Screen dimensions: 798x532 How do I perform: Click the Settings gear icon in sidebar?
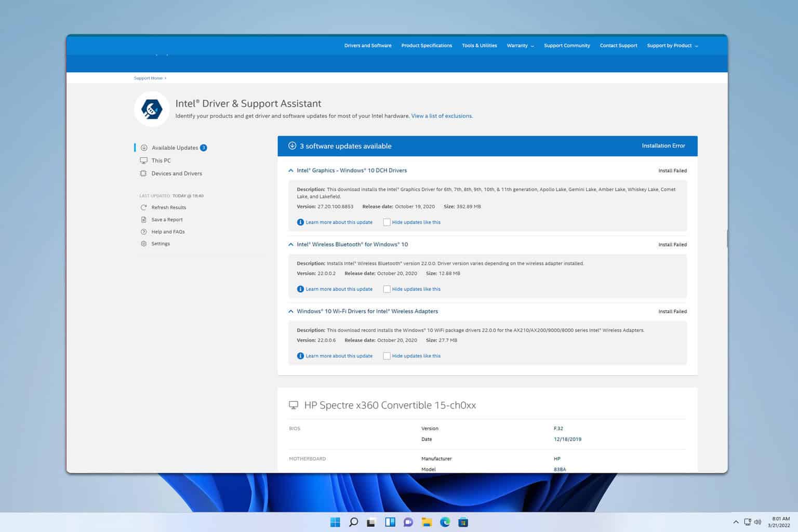(144, 244)
